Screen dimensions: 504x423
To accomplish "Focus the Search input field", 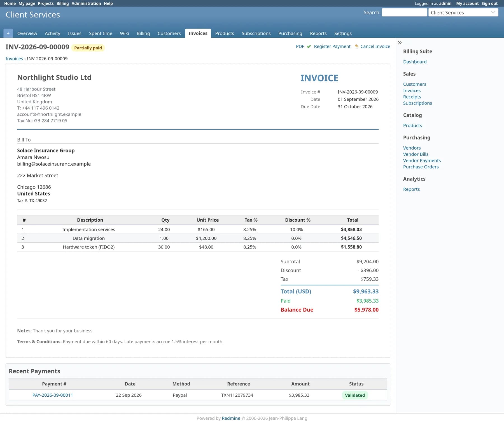I will pyautogui.click(x=404, y=12).
